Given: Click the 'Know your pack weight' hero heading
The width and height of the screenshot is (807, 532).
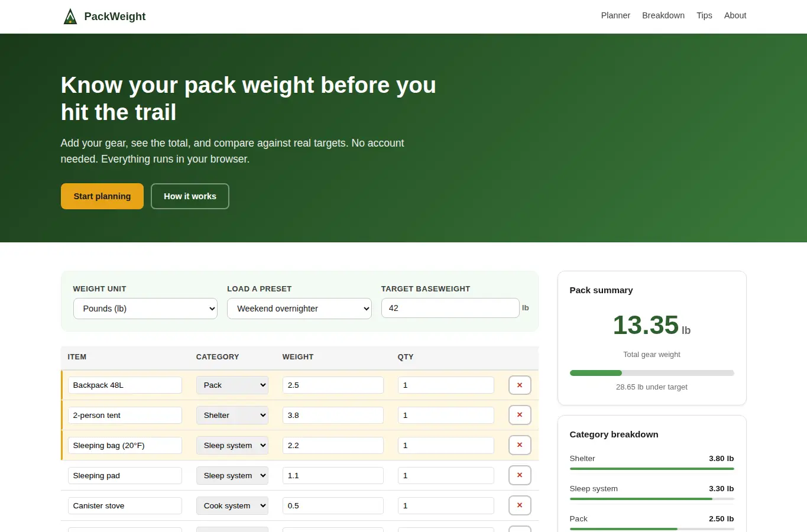Looking at the screenshot, I should 248,99.
